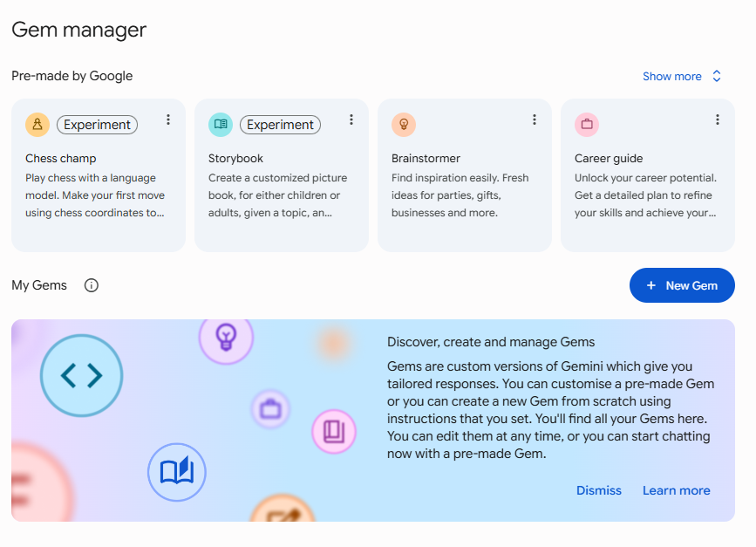Open the Career guide gem card description
This screenshot has width=756, height=547.
645,195
